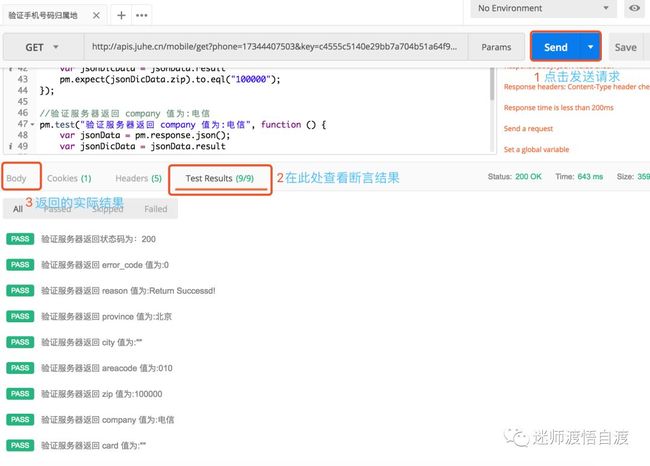Viewport: 650px width, 466px height.
Task: Select the zip 值为:100000 result text
Action: (x=102, y=394)
